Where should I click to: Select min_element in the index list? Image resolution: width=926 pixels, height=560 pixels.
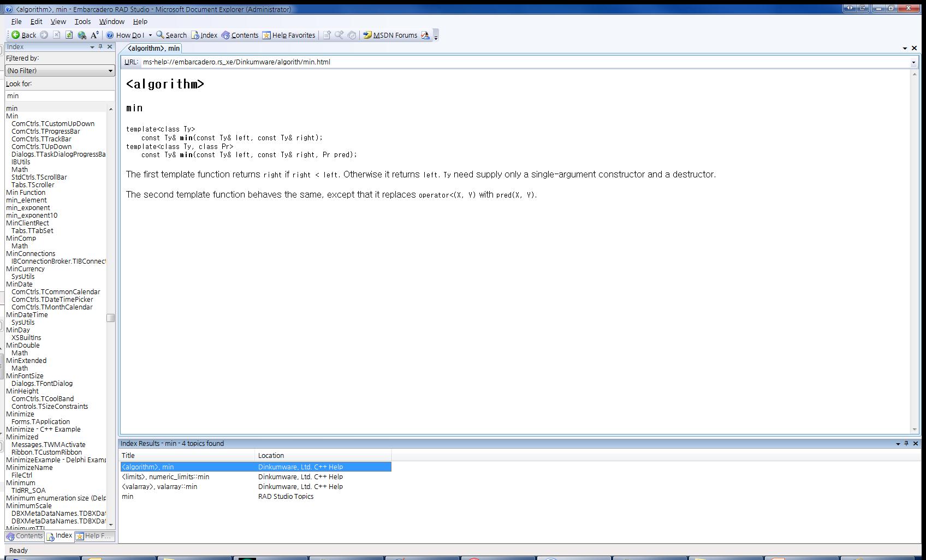(x=26, y=200)
